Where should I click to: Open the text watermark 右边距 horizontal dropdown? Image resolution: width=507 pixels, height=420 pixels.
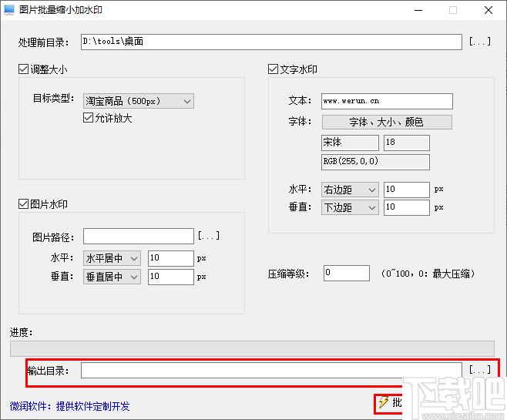click(350, 190)
